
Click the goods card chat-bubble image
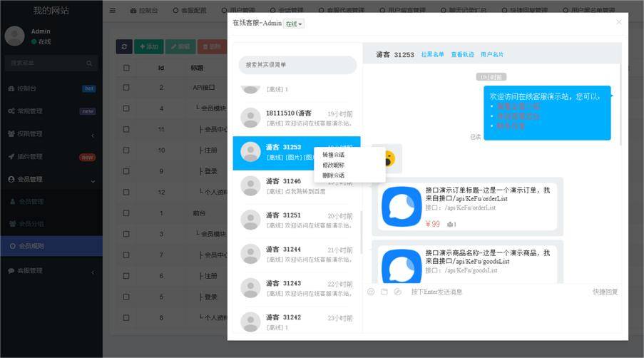[402, 266]
